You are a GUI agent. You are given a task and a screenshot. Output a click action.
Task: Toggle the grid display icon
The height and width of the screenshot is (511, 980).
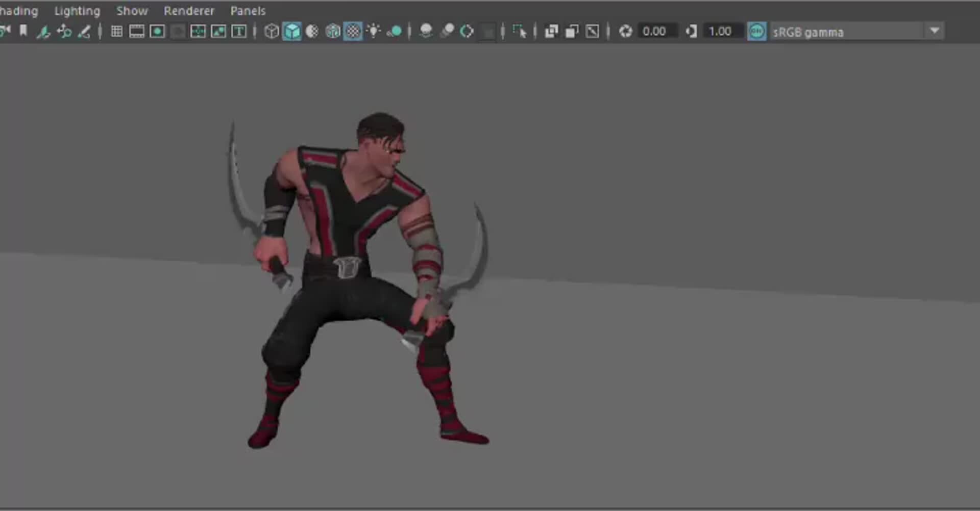click(116, 31)
